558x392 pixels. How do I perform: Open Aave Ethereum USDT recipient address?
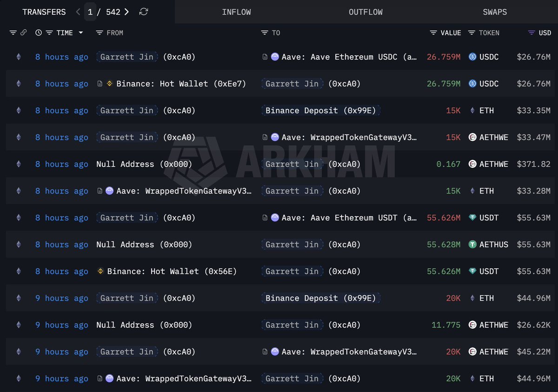[x=349, y=218]
